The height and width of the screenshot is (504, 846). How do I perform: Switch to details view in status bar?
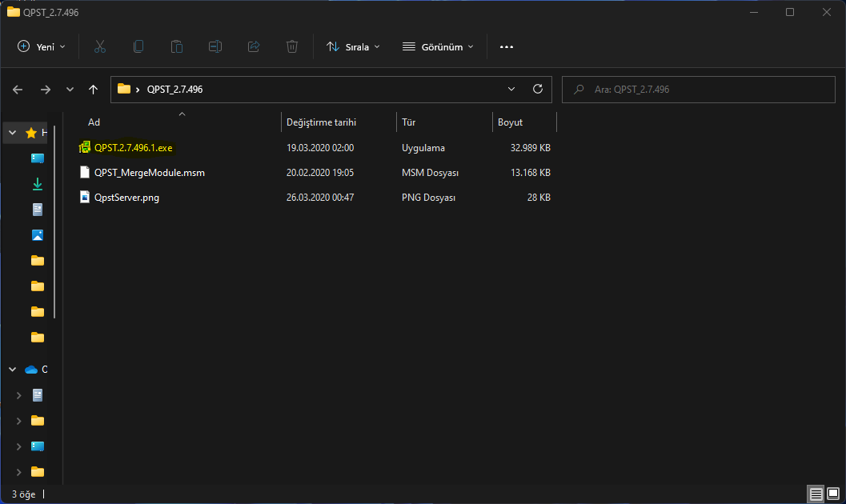pyautogui.click(x=816, y=494)
